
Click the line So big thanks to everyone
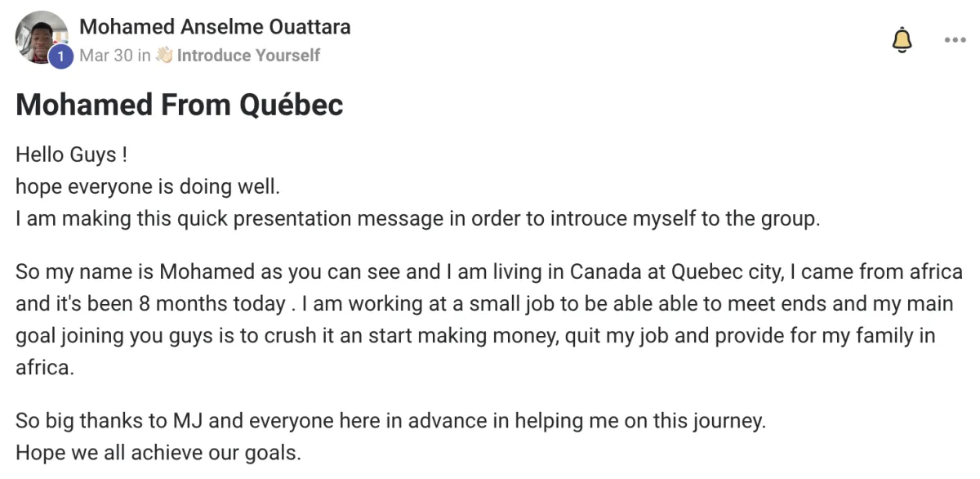coord(391,422)
